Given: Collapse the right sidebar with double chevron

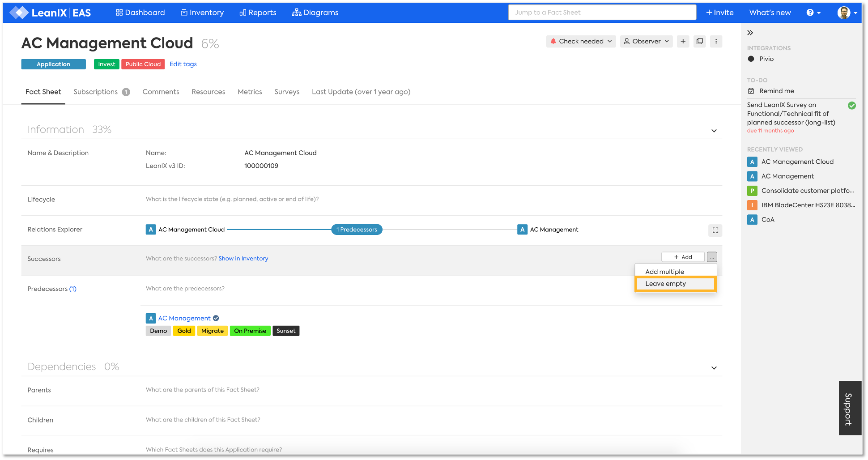Looking at the screenshot, I should 750,33.
